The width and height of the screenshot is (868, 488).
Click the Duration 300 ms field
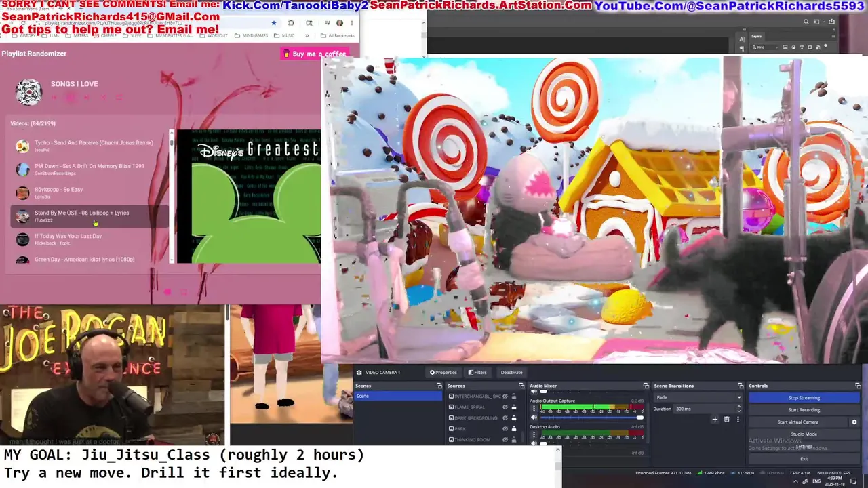coord(708,409)
